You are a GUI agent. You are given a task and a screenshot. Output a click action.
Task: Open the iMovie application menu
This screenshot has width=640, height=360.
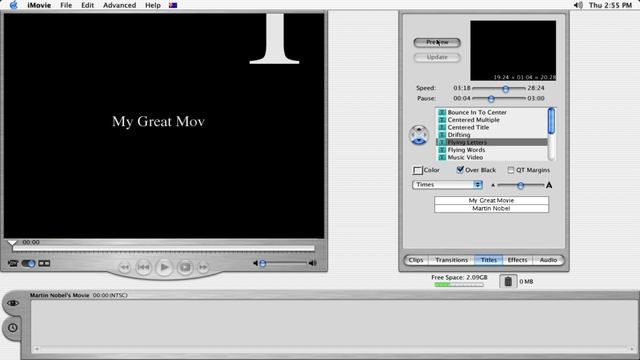click(39, 5)
